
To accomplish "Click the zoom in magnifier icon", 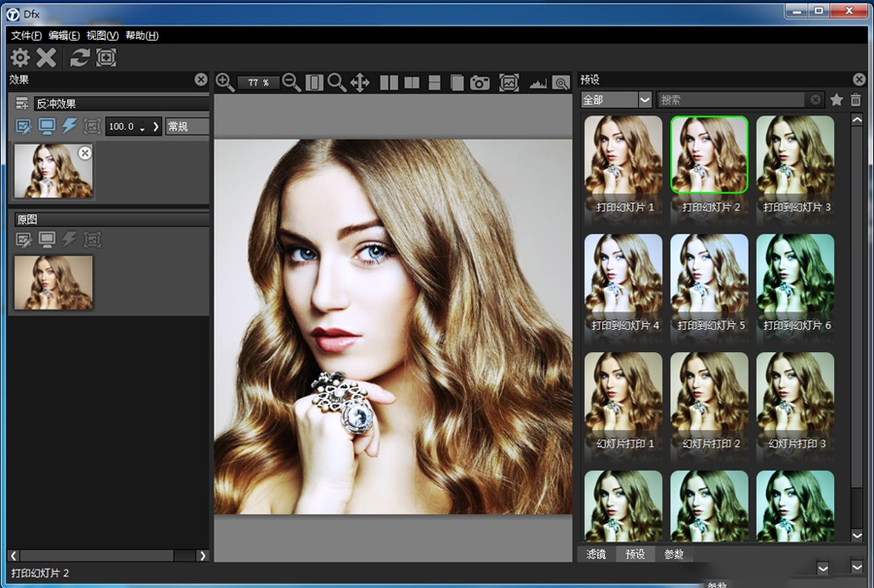I will pyautogui.click(x=225, y=82).
